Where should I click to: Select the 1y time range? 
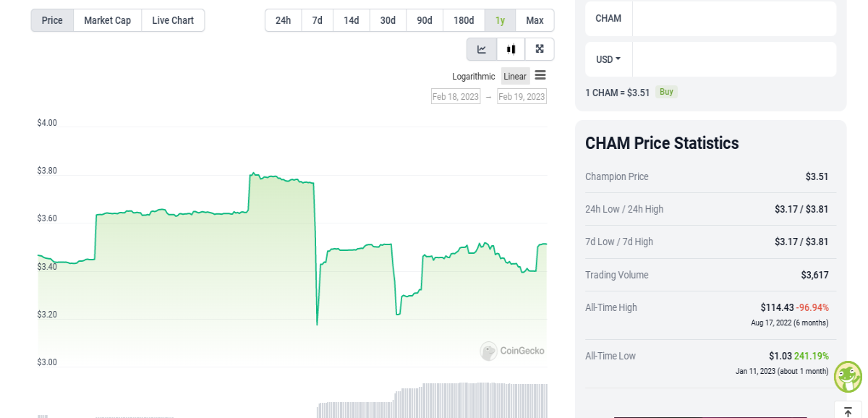pyautogui.click(x=500, y=20)
